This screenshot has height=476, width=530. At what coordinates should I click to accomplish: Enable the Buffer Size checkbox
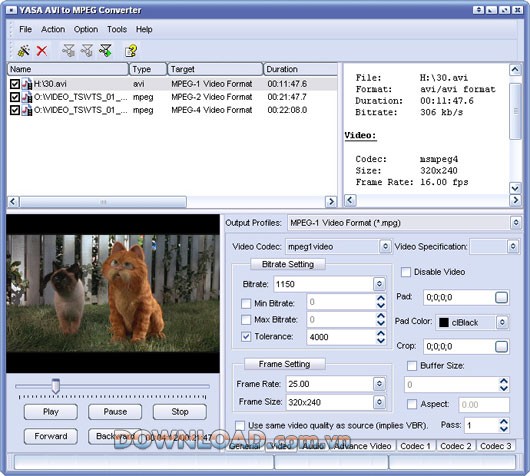coord(412,365)
